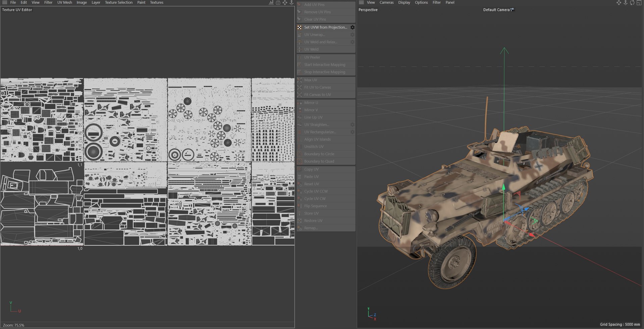Image resolution: width=644 pixels, height=329 pixels.
Task: Click the Set UVW from Projection checkerboard icon
Action: click(300, 27)
